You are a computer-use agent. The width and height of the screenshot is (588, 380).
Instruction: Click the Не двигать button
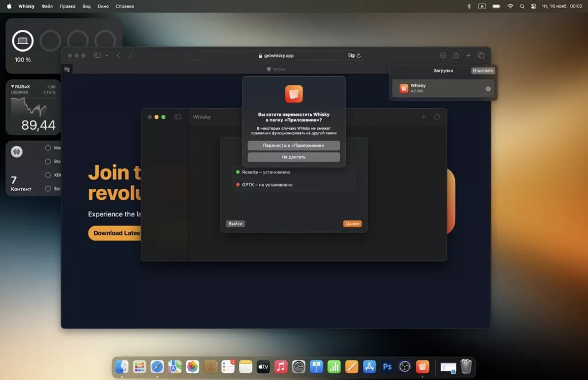click(x=293, y=157)
